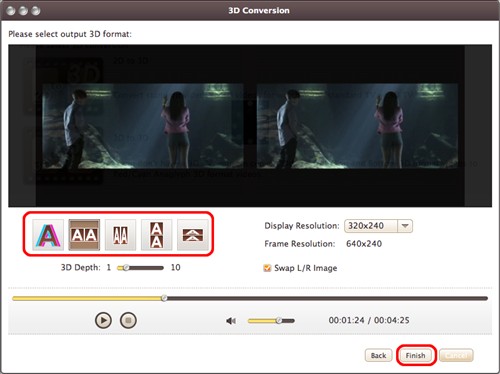Select the half-width Side by Side format
Screen dimensions: 500x374
pyautogui.click(x=120, y=235)
